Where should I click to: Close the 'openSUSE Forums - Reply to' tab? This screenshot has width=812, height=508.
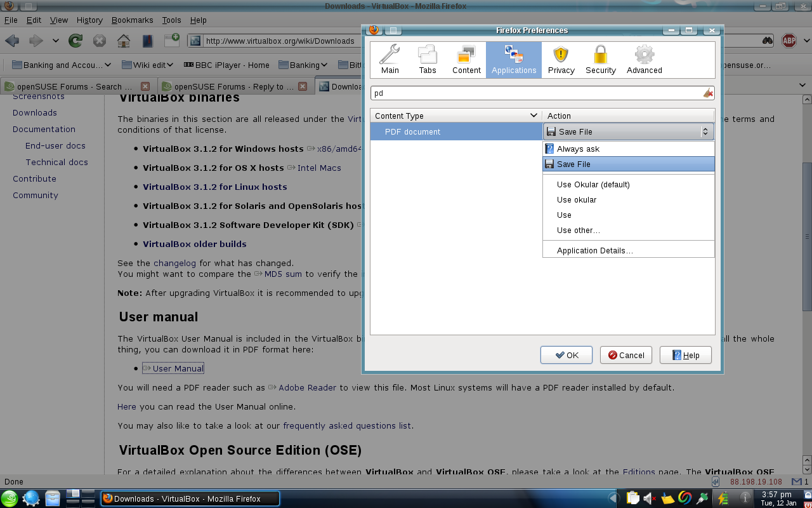[303, 86]
